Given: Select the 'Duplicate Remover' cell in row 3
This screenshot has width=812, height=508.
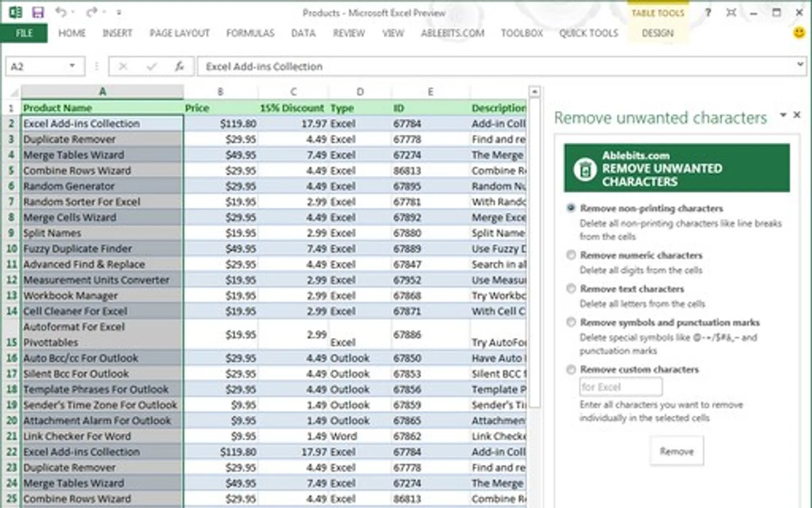Looking at the screenshot, I should pos(103,139).
